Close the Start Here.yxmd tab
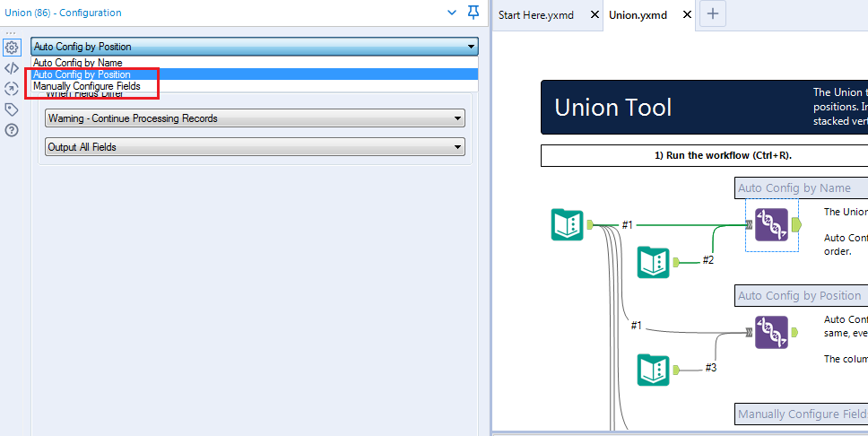This screenshot has height=436, width=868. point(595,14)
